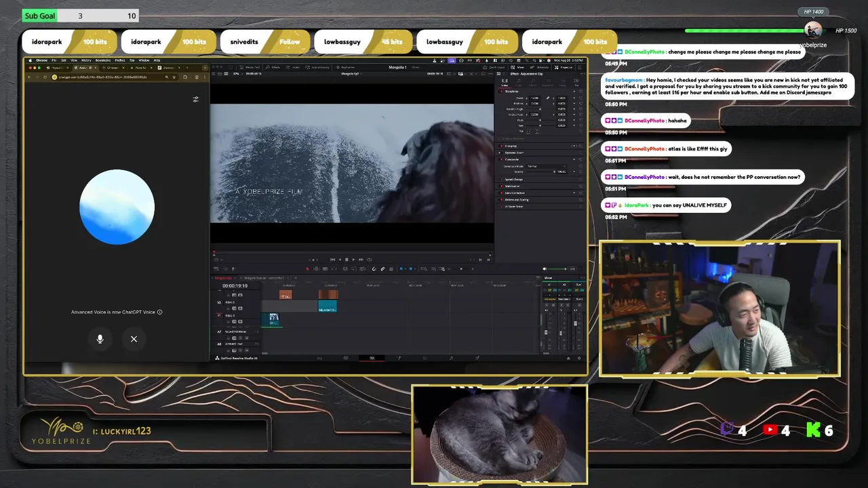
Task: Bookmark the page with Chrome star icon
Action: (174, 77)
